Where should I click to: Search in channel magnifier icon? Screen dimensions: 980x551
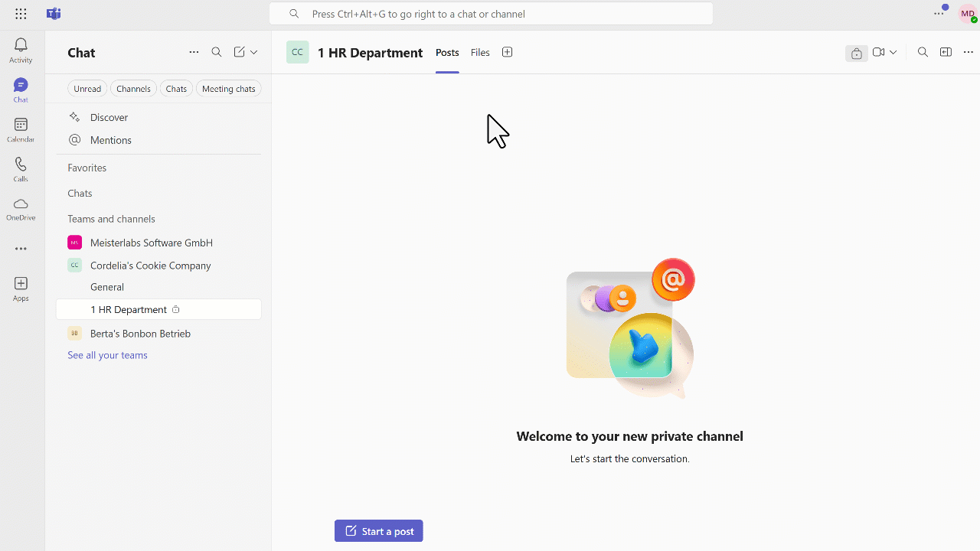coord(923,52)
